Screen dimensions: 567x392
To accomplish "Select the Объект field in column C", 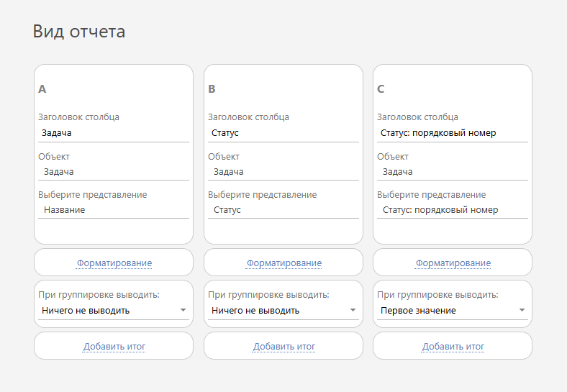I will [453, 172].
